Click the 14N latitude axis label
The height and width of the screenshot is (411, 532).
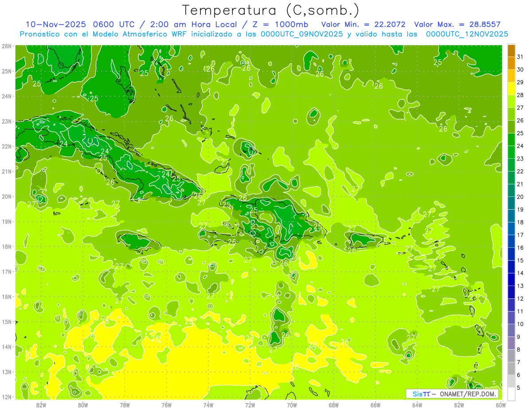click(6, 347)
